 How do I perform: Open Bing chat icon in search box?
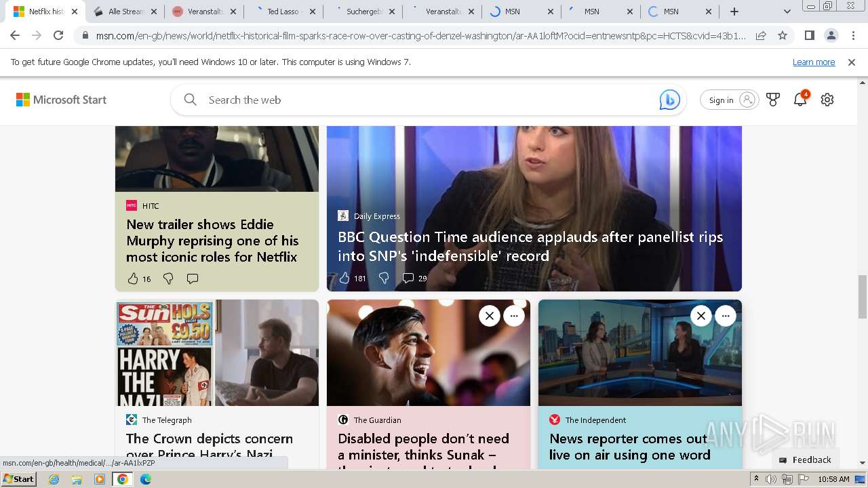pos(669,100)
